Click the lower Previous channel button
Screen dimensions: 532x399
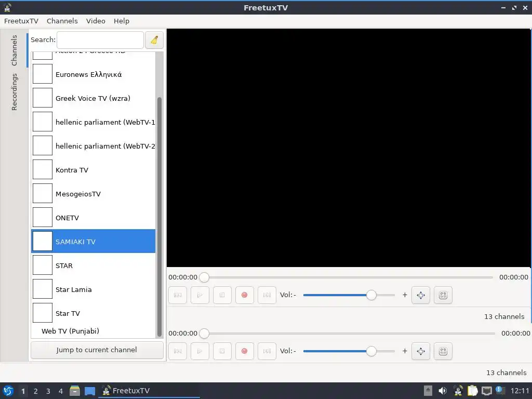pos(178,351)
